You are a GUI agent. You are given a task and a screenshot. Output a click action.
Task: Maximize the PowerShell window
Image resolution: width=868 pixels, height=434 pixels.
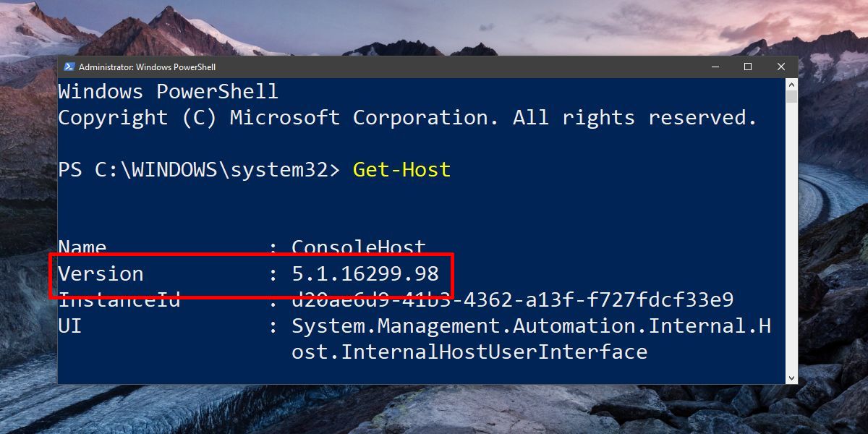click(748, 67)
